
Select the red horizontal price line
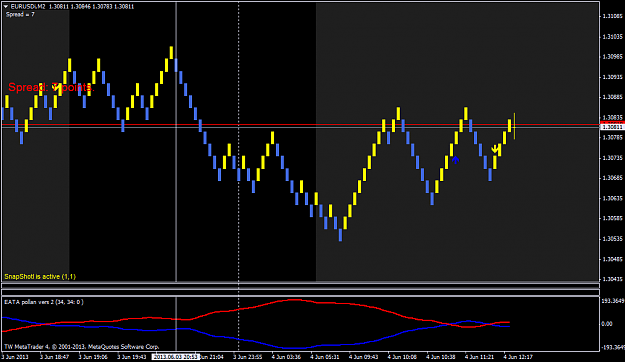[x=300, y=125]
